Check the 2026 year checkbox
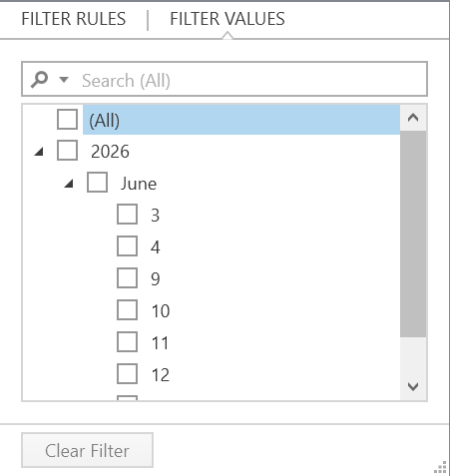Viewport: 450px width, 476px height. pos(68,151)
